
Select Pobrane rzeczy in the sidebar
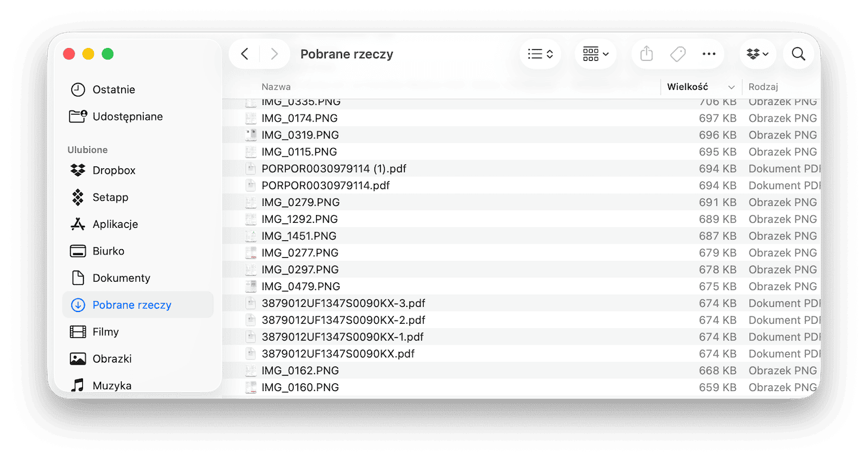[138, 305]
